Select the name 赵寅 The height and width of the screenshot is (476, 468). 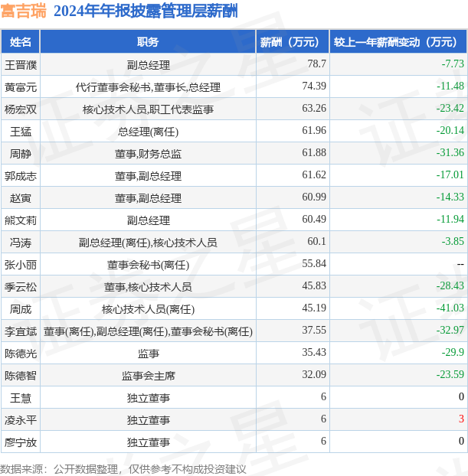click(x=21, y=198)
